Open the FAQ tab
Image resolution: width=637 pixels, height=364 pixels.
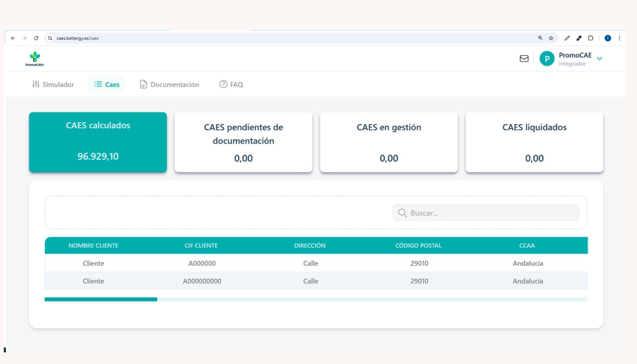point(231,84)
